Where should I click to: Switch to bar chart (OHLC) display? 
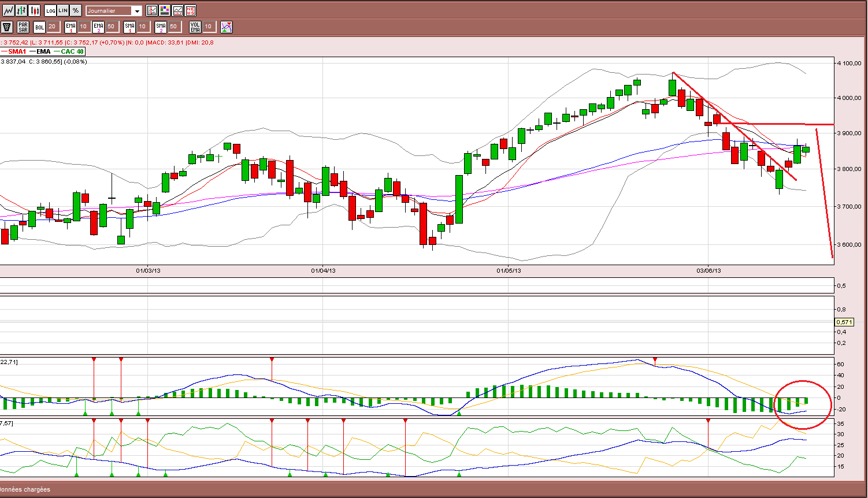pos(21,10)
